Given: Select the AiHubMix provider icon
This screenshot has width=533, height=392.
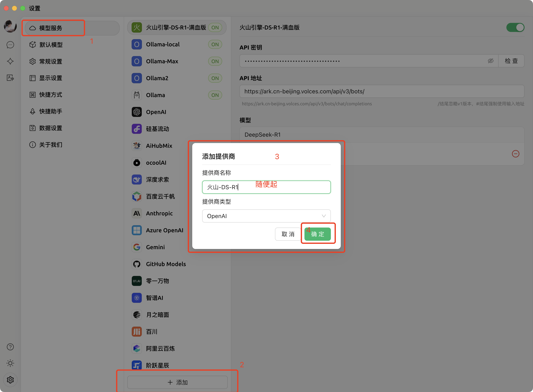Looking at the screenshot, I should coord(137,146).
